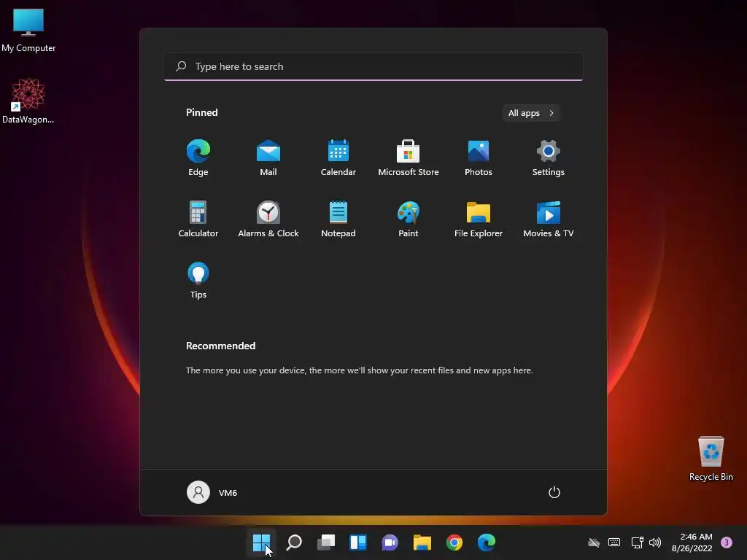Open volume control in system tray
Screen dimensions: 747x560
(655, 542)
